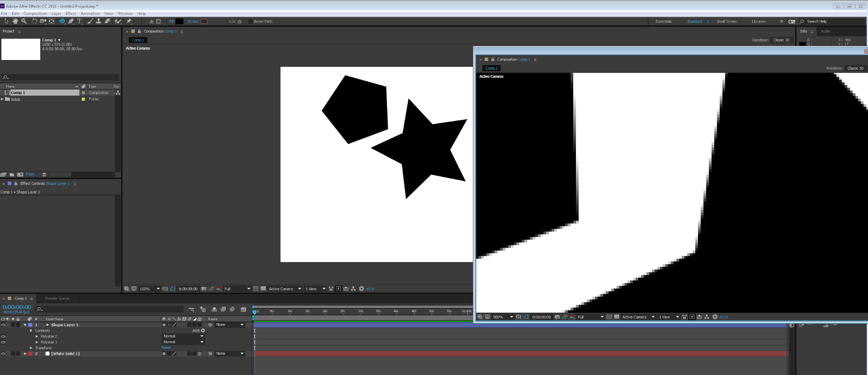The image size is (868, 375).
Task: Select the Eraser tool
Action: point(107,21)
